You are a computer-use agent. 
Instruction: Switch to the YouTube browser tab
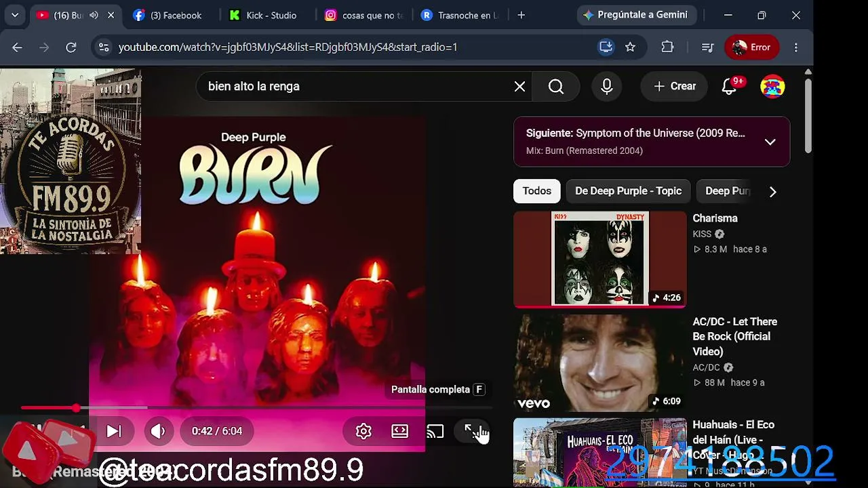76,15
